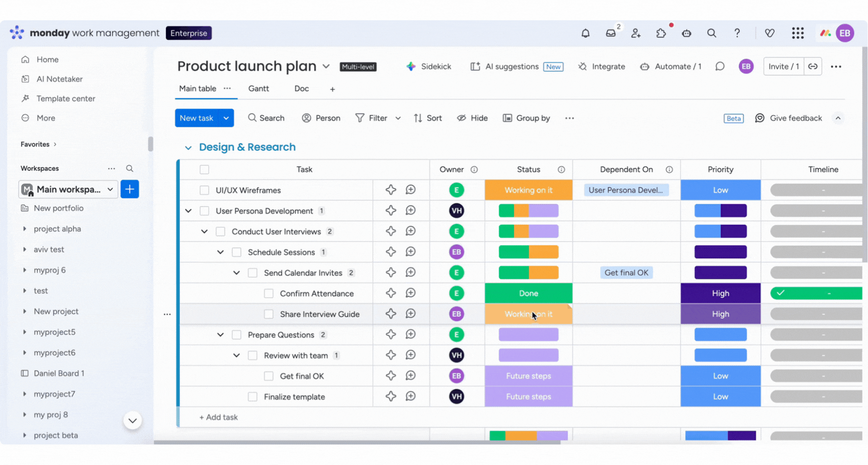Image resolution: width=868 pixels, height=465 pixels.
Task: Add update to UI/UX Wireframes row
Action: [410, 190]
